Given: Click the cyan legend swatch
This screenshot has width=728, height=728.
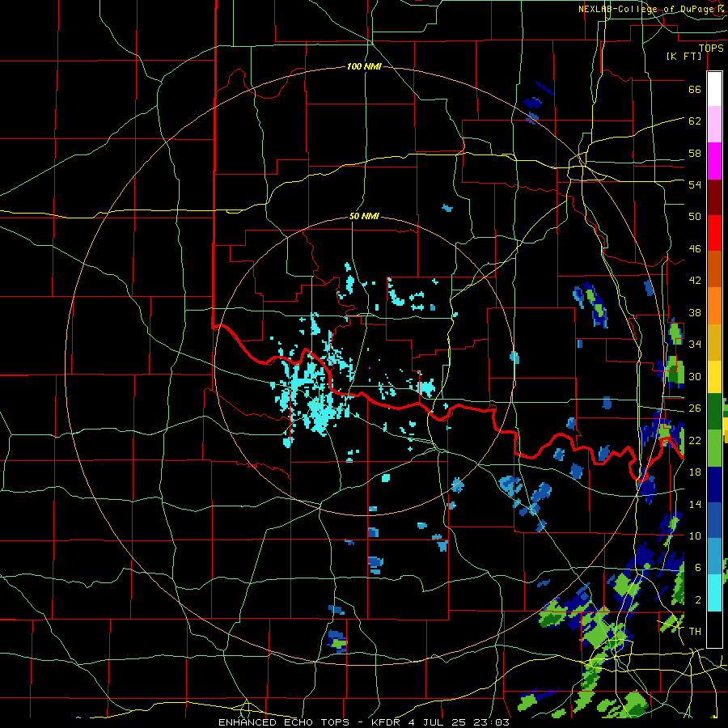Looking at the screenshot, I should tap(714, 593).
